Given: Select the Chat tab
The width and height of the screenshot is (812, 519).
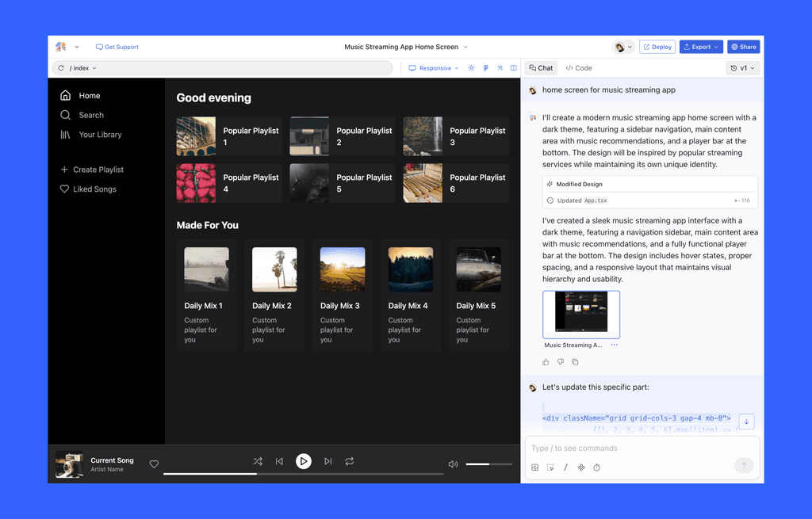Looking at the screenshot, I should tap(540, 68).
